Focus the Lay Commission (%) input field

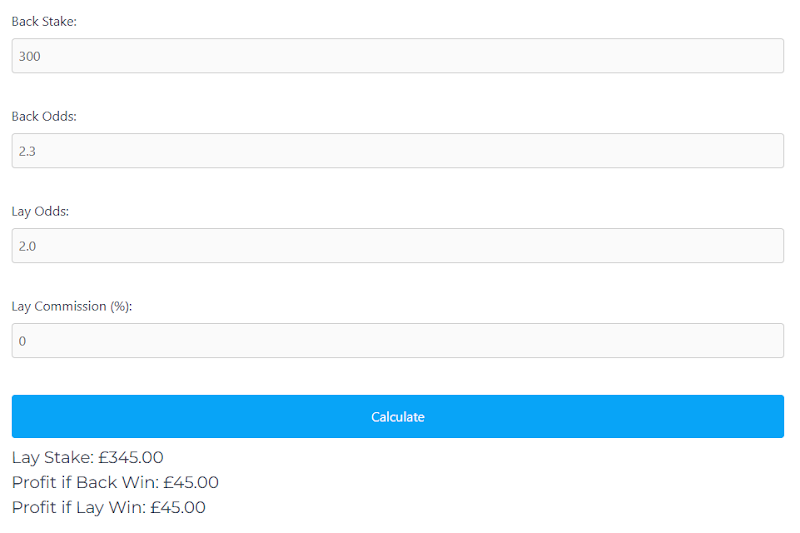coord(397,340)
